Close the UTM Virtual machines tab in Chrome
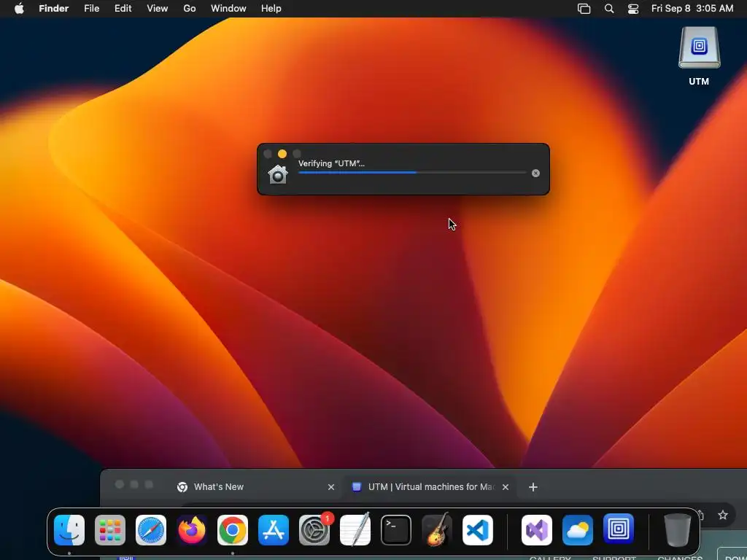 click(506, 487)
